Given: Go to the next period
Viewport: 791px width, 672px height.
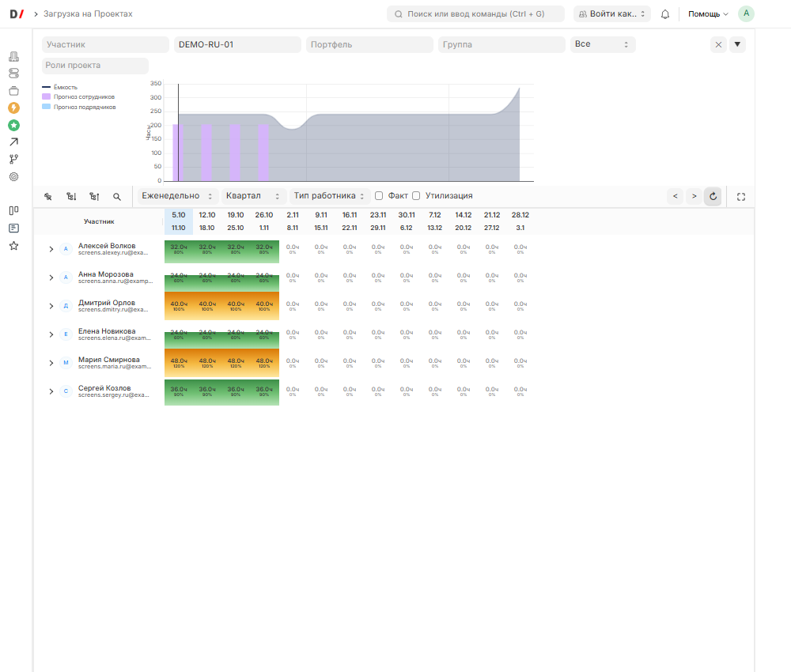Looking at the screenshot, I should 694,197.
